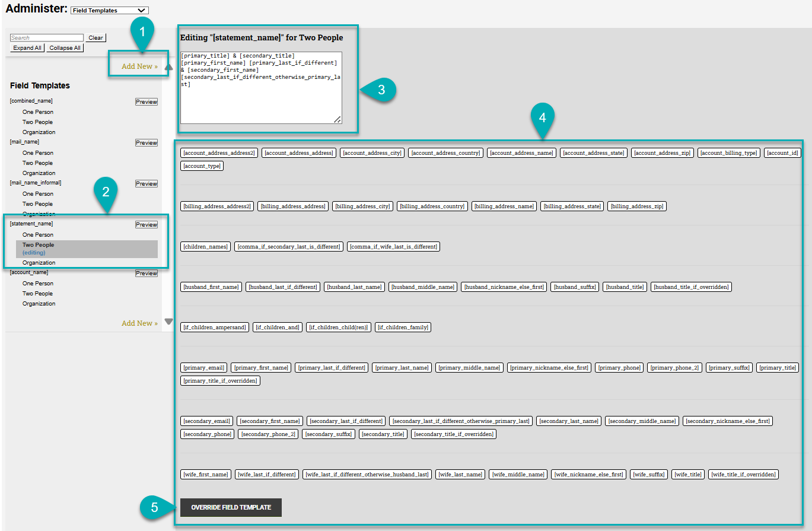The height and width of the screenshot is (531, 812).
Task: Click inside the Search input field
Action: [x=46, y=37]
